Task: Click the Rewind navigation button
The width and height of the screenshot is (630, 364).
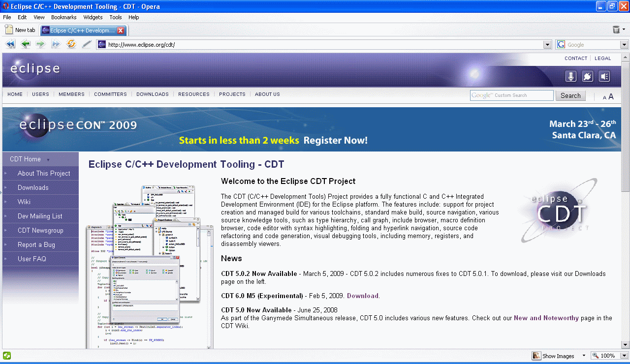Action: tap(10, 44)
